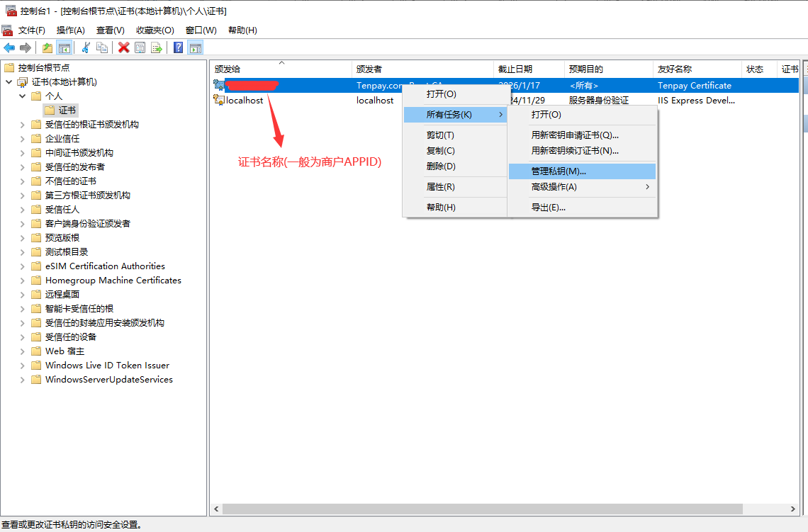Viewport: 808px width, 532px height.
Task: Select Homegroup Machine Certificates tree item
Action: (113, 280)
